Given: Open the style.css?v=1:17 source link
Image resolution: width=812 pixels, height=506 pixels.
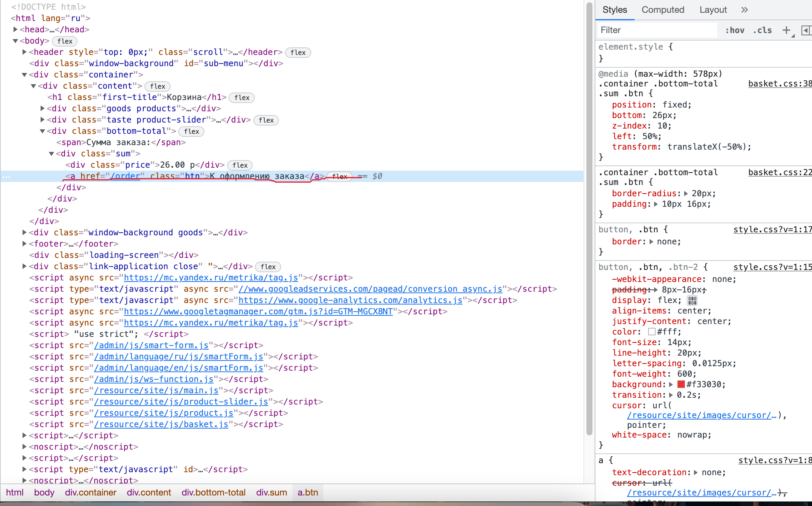Looking at the screenshot, I should pos(773,229).
